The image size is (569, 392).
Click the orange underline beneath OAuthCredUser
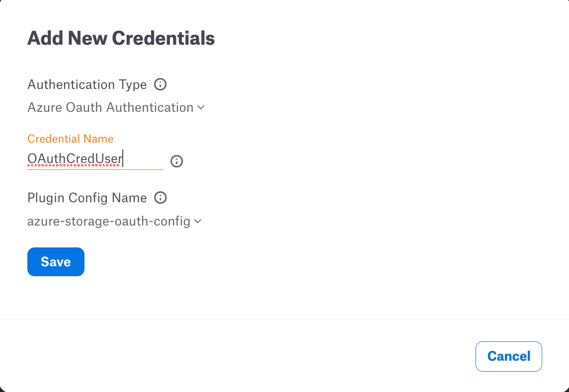[x=95, y=169]
